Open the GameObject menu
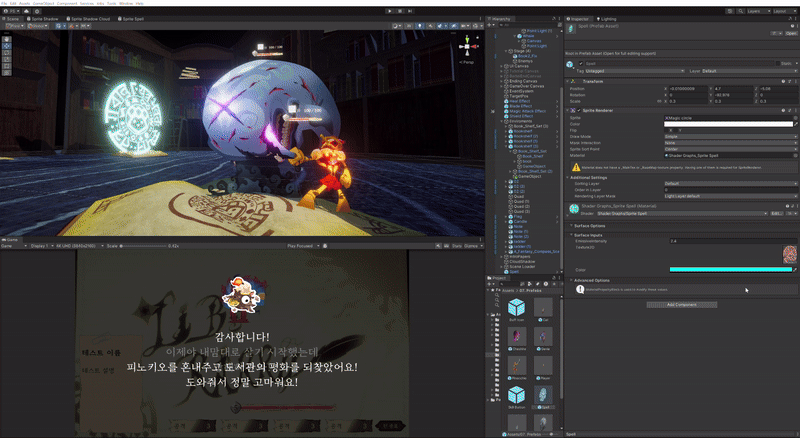800x438 pixels. point(43,3)
